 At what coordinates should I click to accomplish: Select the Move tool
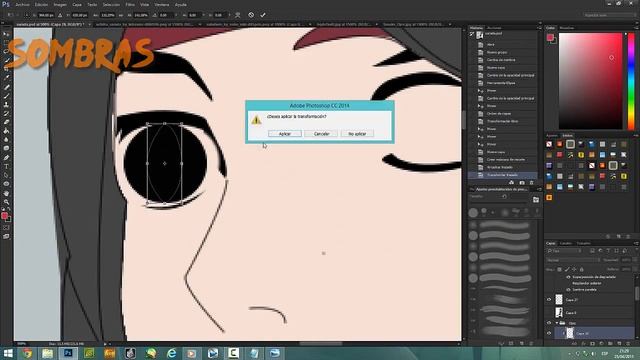click(x=6, y=34)
